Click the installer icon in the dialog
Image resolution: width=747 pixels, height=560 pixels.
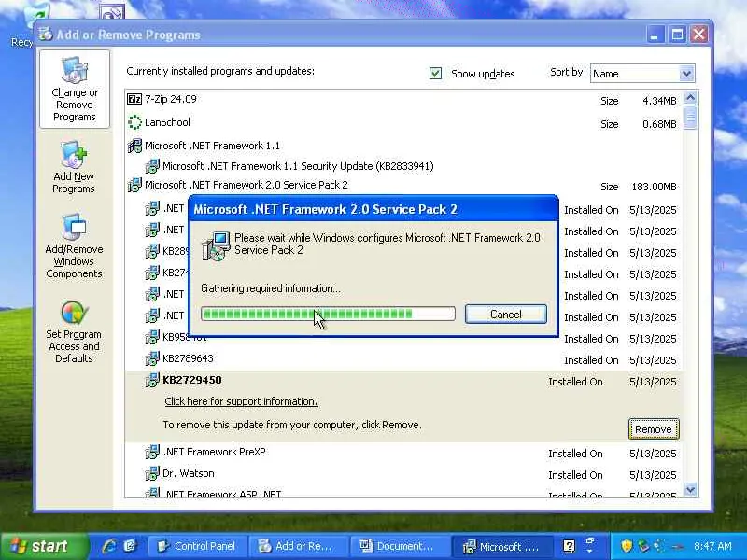(x=216, y=246)
